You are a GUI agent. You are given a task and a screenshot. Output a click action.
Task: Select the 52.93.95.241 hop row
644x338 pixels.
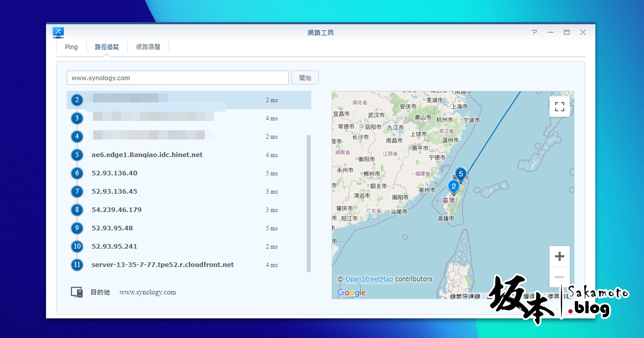189,246
